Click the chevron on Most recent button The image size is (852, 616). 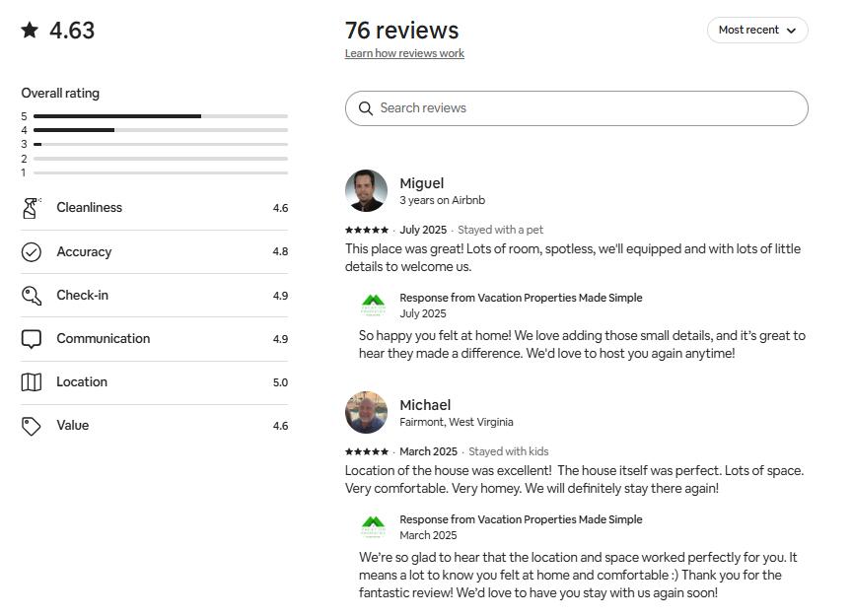(x=791, y=31)
